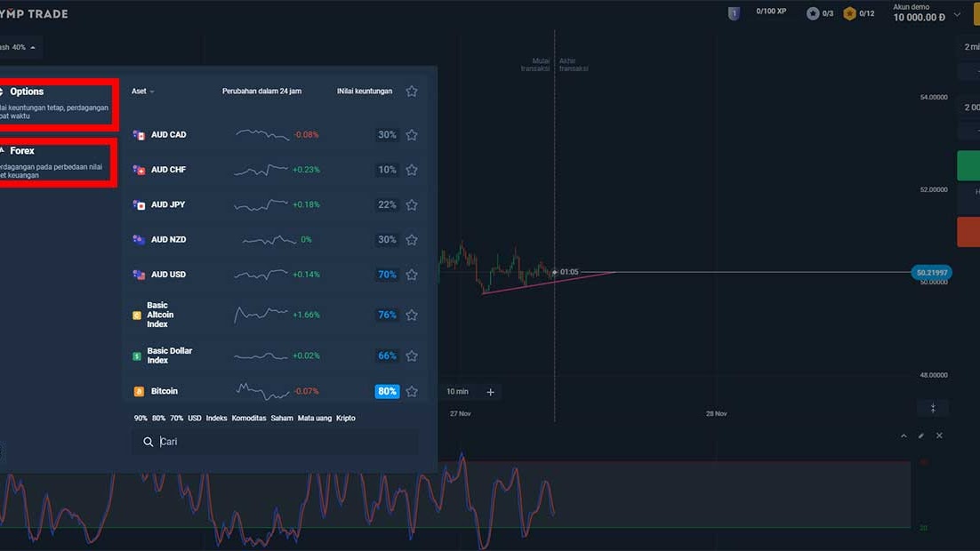
Task: Favorite the Basic Dollar Index star
Action: click(411, 355)
